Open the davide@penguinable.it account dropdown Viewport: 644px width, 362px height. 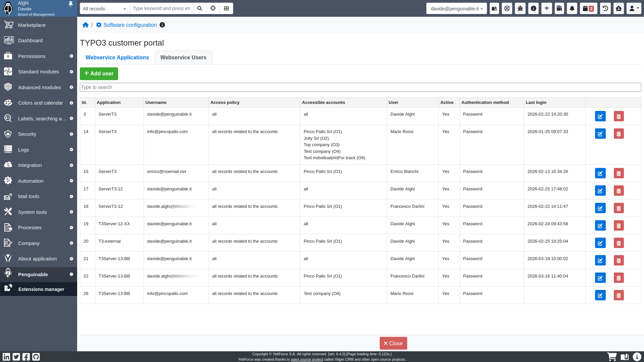point(457,9)
